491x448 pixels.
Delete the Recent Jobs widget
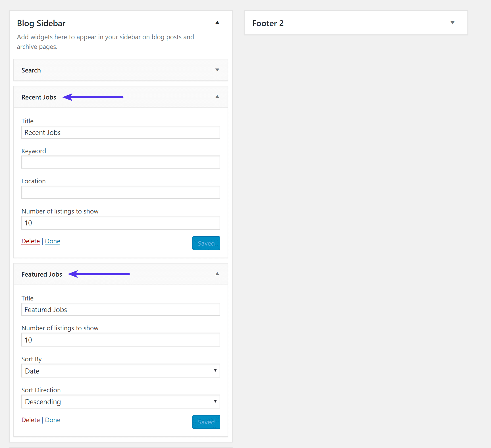[x=30, y=241]
